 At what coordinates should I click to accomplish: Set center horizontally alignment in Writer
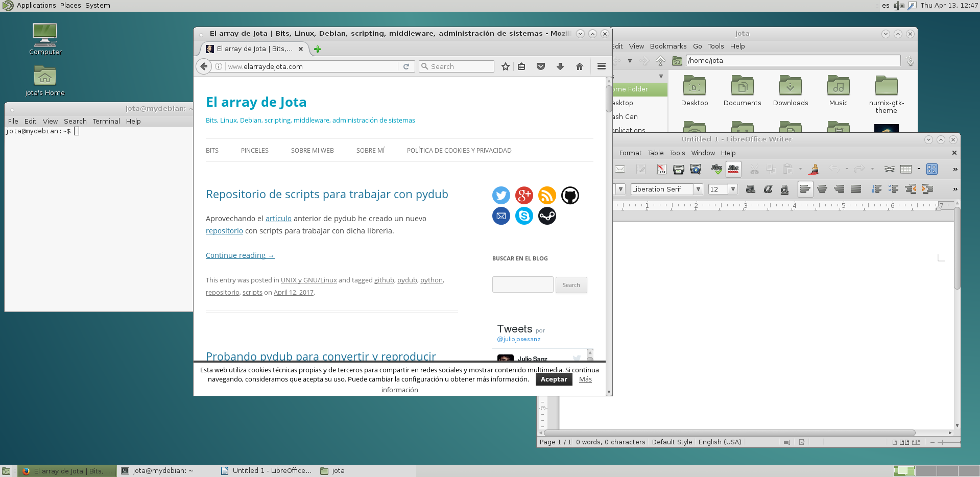coord(822,189)
